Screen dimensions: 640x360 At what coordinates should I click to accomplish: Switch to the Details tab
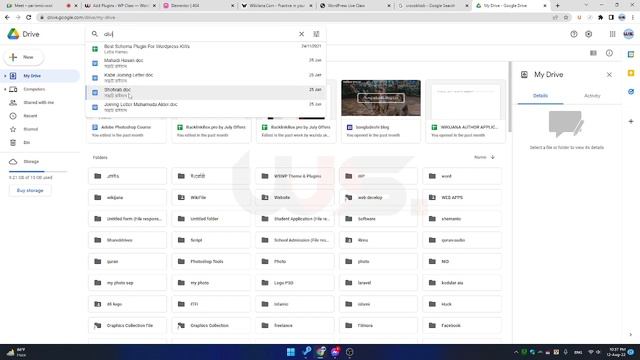coord(540,96)
